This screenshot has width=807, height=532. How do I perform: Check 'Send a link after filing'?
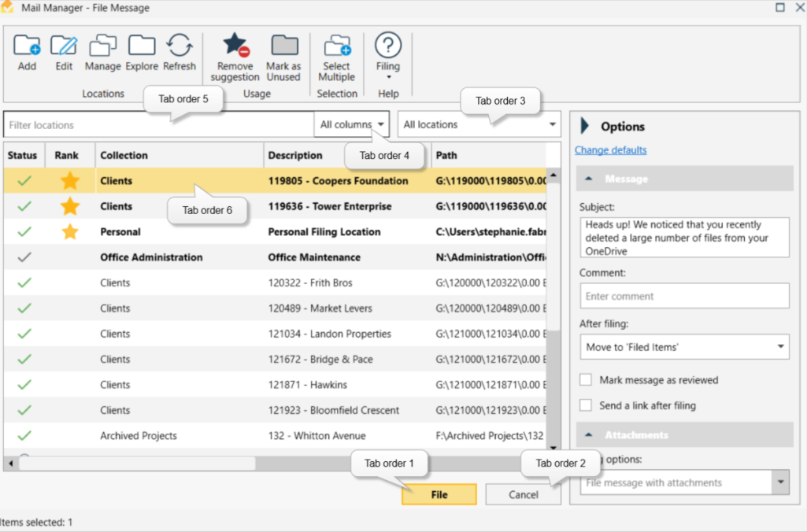(x=586, y=405)
